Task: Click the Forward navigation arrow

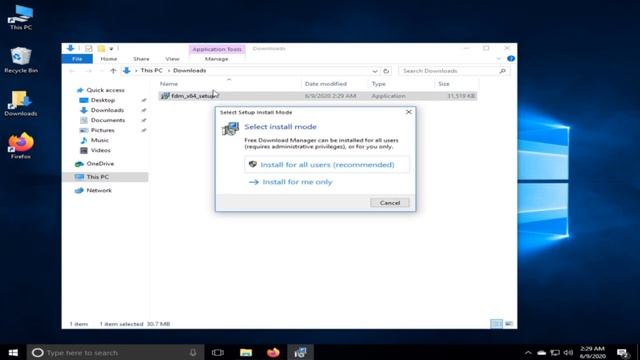Action: [x=89, y=71]
